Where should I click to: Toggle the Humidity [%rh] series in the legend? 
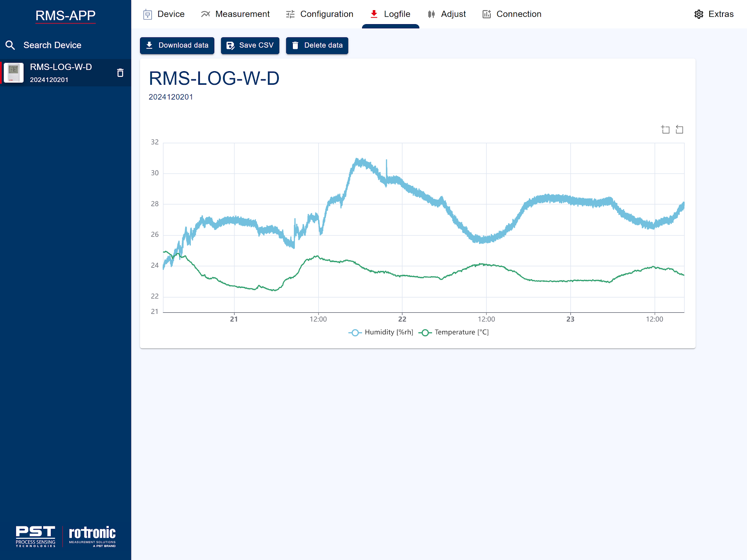click(381, 332)
